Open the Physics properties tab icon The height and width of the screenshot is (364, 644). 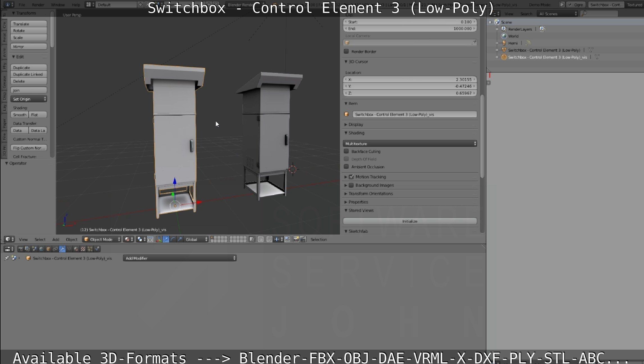point(97,249)
